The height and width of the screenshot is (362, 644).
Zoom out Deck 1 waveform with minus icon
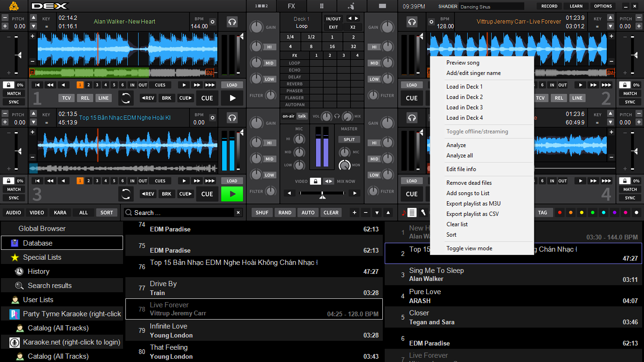(x=33, y=61)
